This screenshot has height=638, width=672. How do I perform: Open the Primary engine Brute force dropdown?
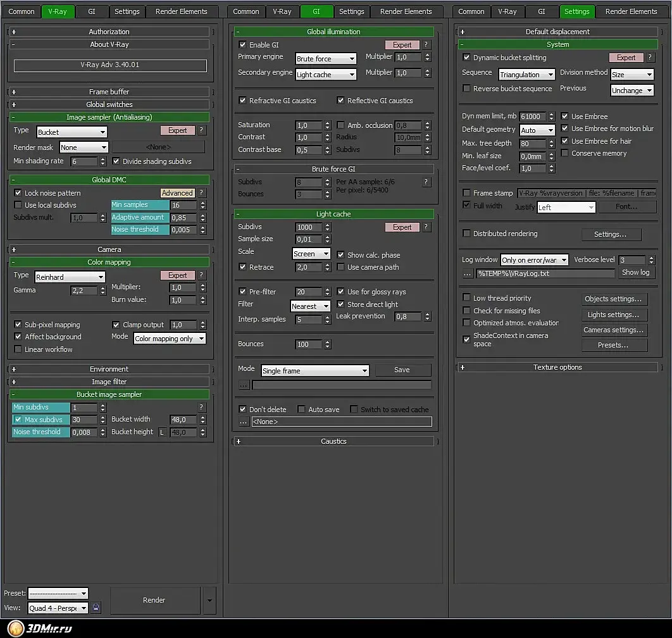pyautogui.click(x=326, y=59)
